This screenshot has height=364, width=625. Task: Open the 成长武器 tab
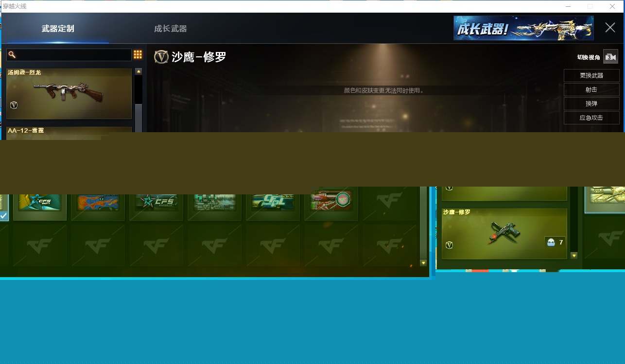(x=170, y=29)
